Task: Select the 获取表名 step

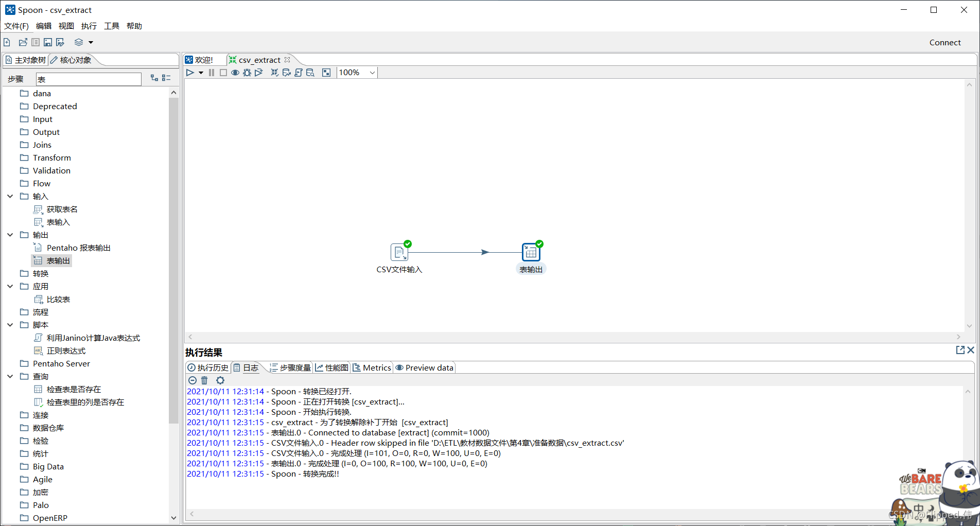Action: pos(62,209)
